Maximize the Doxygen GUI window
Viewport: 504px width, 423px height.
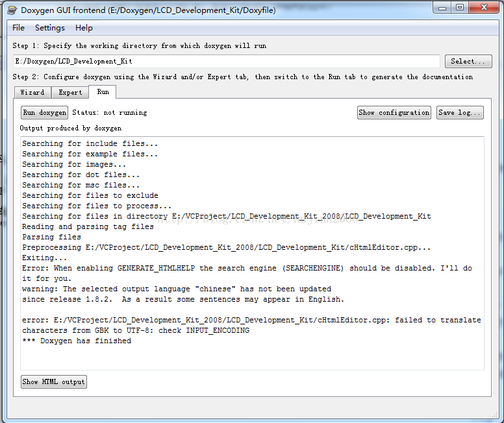click(460, 8)
